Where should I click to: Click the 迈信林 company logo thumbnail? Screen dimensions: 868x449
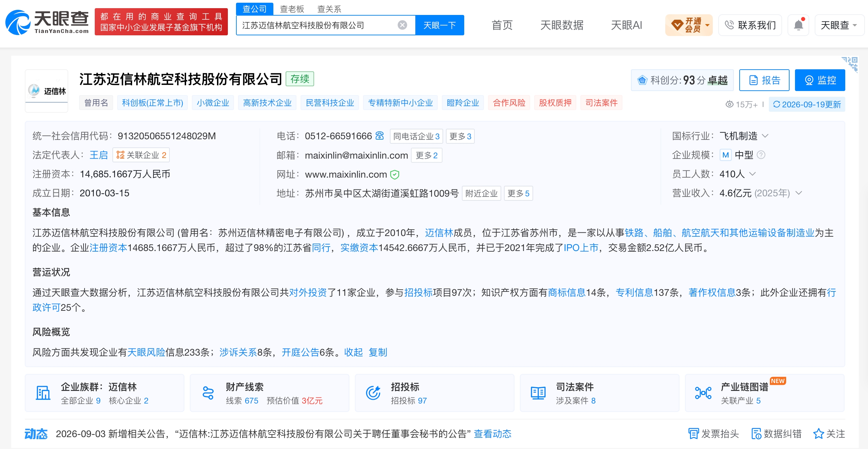tap(47, 91)
